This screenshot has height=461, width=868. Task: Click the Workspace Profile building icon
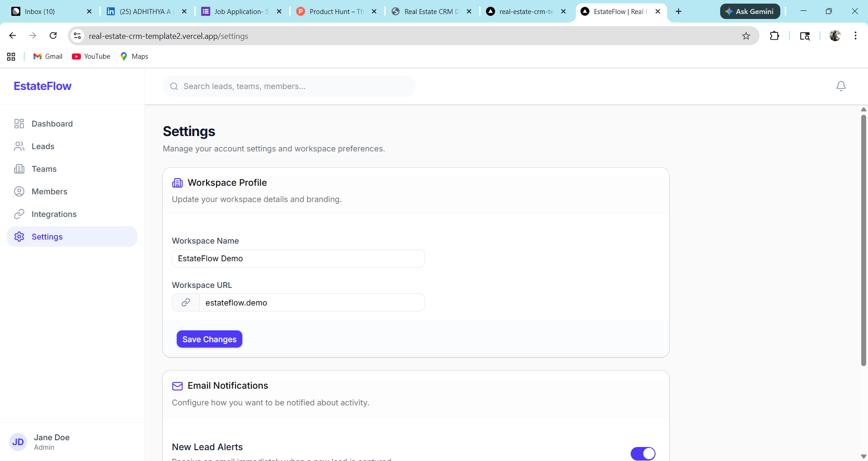(177, 183)
